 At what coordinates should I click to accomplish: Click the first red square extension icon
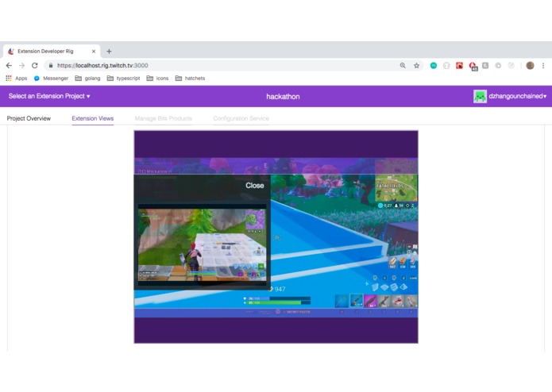tap(459, 65)
